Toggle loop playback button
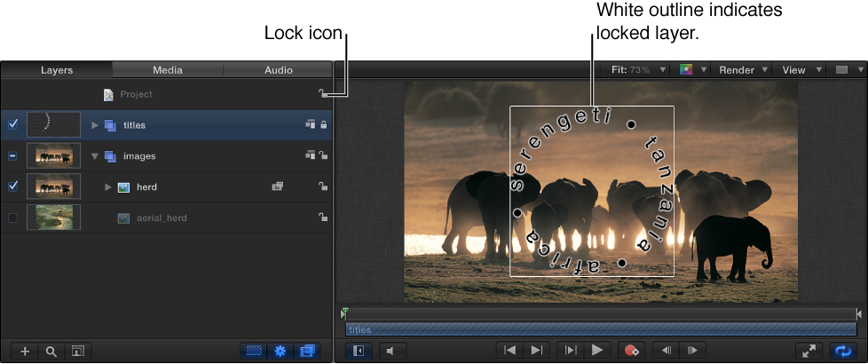The width and height of the screenshot is (868, 364). (843, 350)
